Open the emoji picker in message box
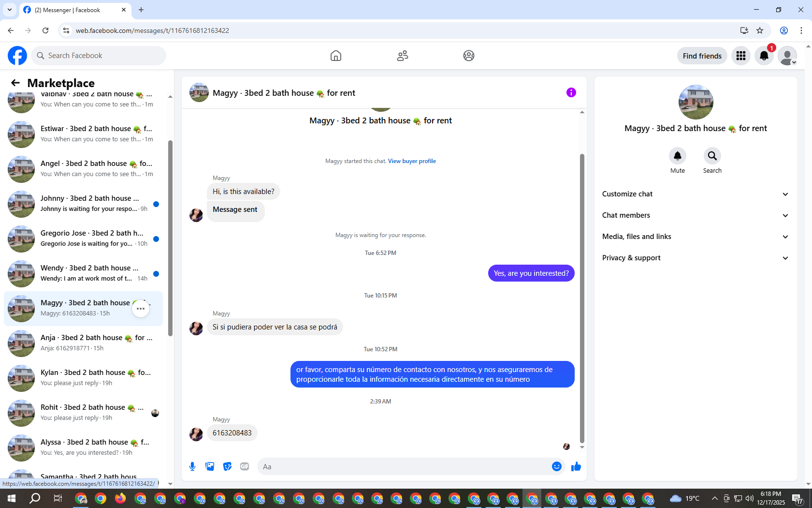The width and height of the screenshot is (812, 508). (x=557, y=466)
